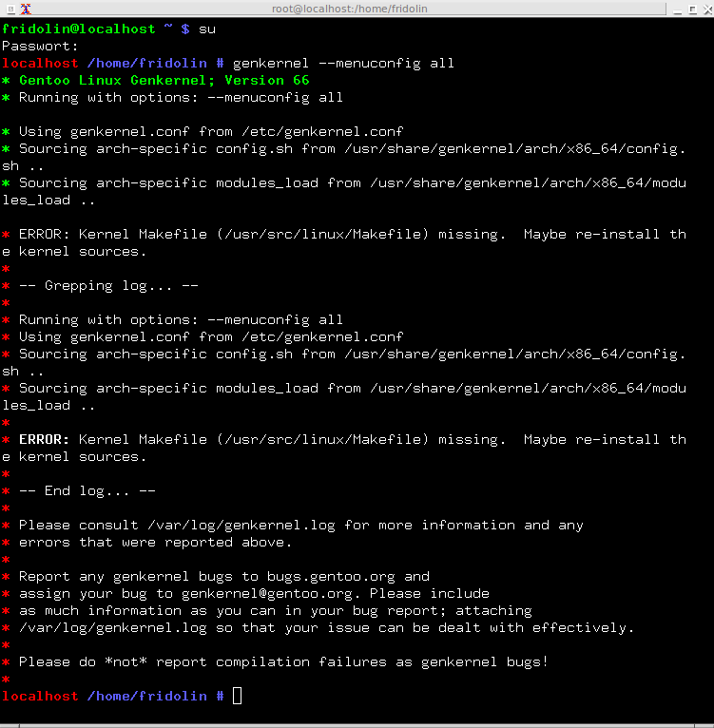Click 'genkernel --menuconfig all' command text
Screen dimensions: 714x728
343,63
